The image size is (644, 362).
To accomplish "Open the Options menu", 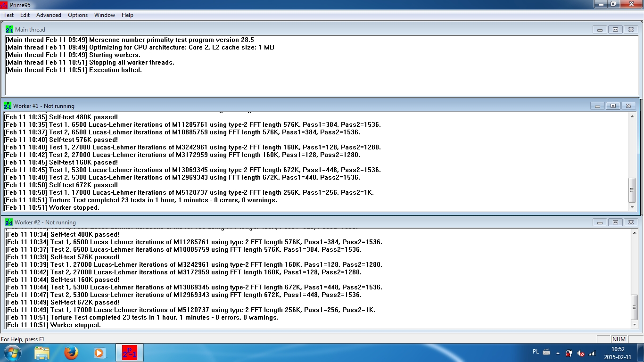I will point(78,15).
